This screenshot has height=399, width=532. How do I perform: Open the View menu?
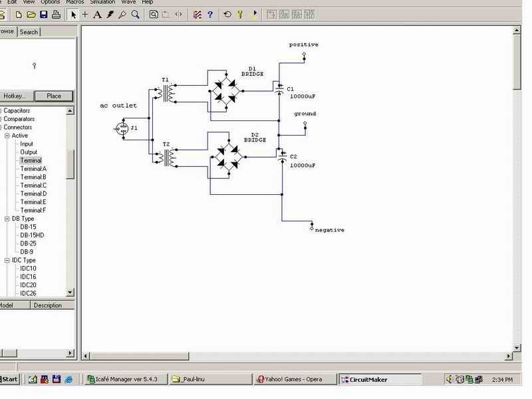pos(29,2)
